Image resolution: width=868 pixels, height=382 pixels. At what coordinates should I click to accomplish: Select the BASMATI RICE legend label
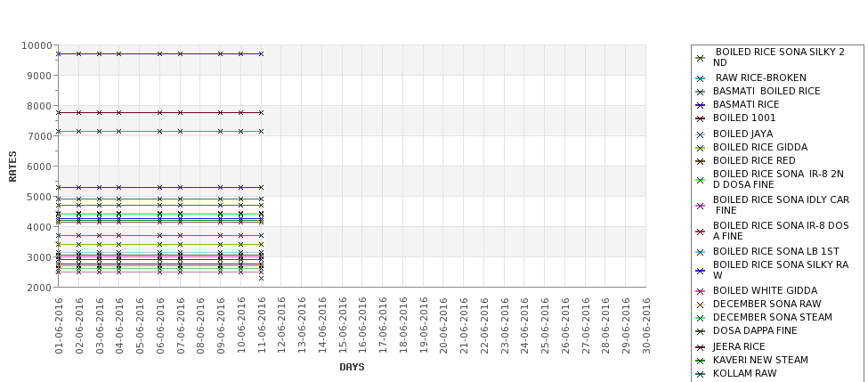(x=746, y=105)
